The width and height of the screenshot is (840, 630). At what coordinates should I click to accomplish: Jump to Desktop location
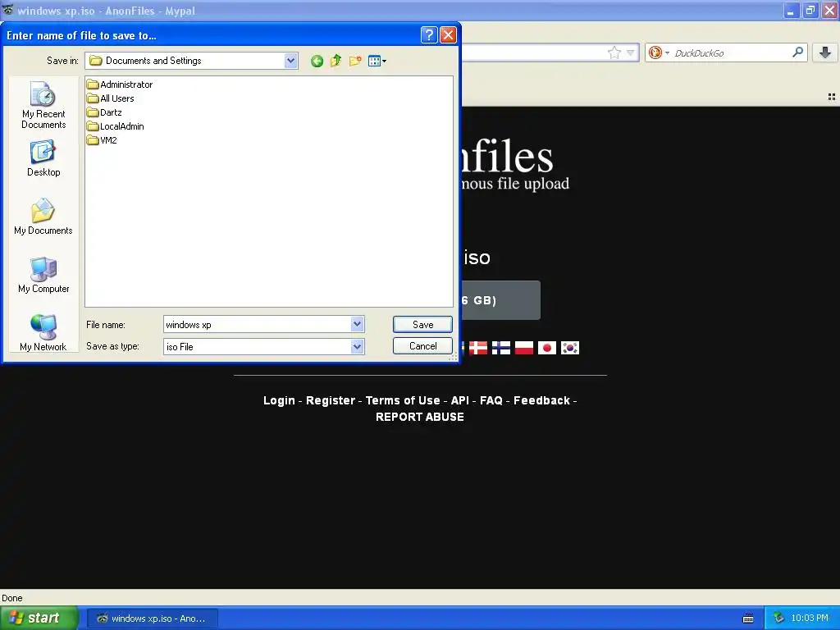point(43,158)
